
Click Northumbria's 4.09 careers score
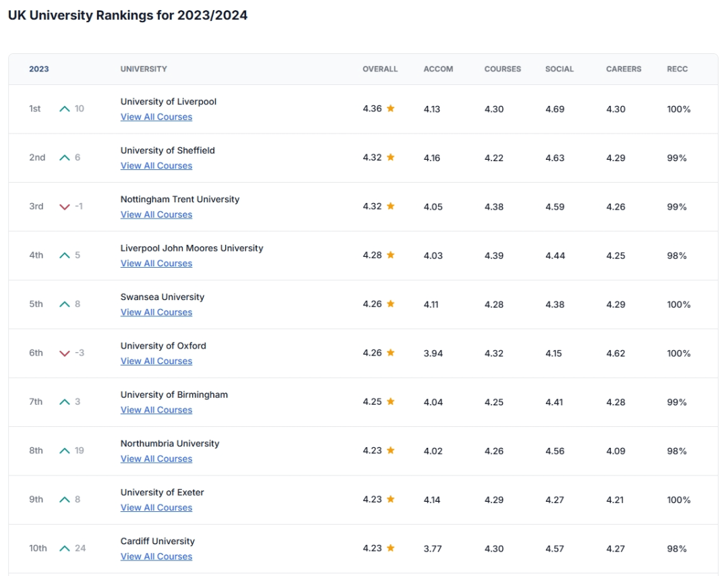(x=615, y=451)
